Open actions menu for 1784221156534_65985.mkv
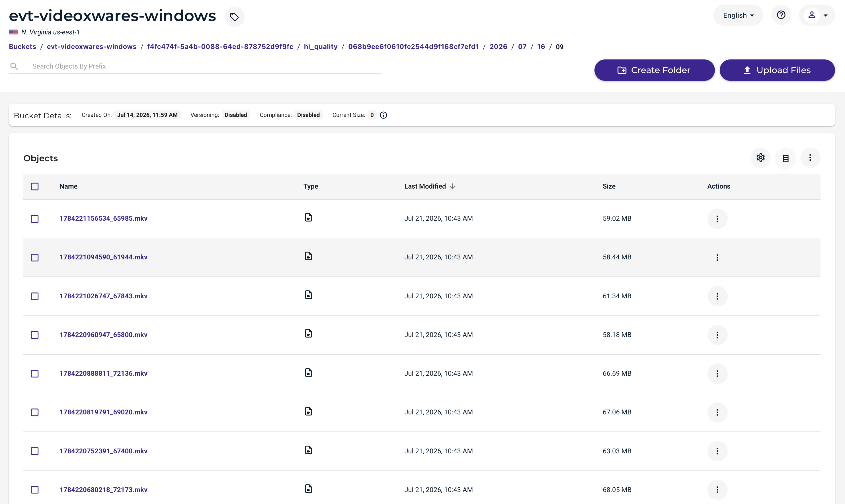Image resolution: width=845 pixels, height=504 pixels. pos(717,219)
